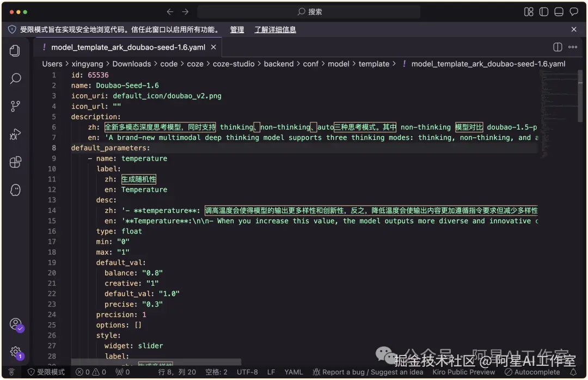Click the text 'options: []'

click(x=119, y=325)
